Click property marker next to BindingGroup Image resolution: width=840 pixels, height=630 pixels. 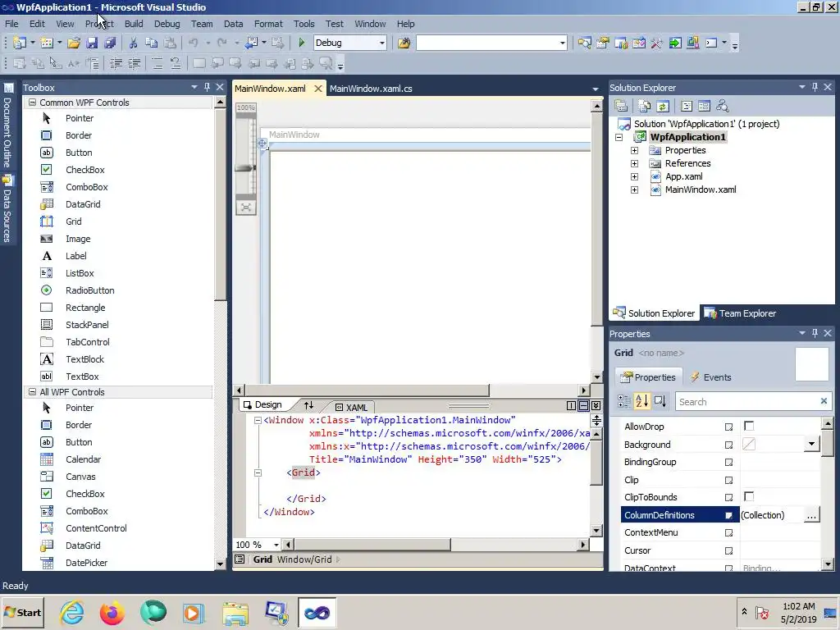coord(728,463)
